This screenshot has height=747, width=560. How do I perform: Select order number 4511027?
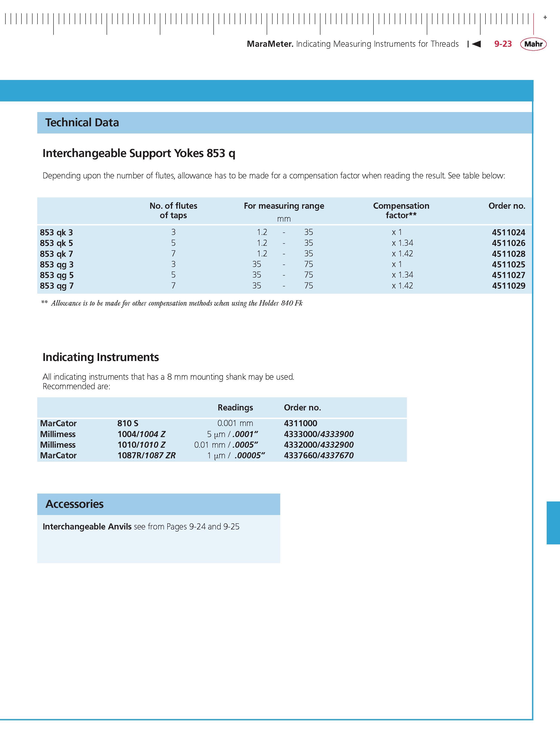point(508,275)
